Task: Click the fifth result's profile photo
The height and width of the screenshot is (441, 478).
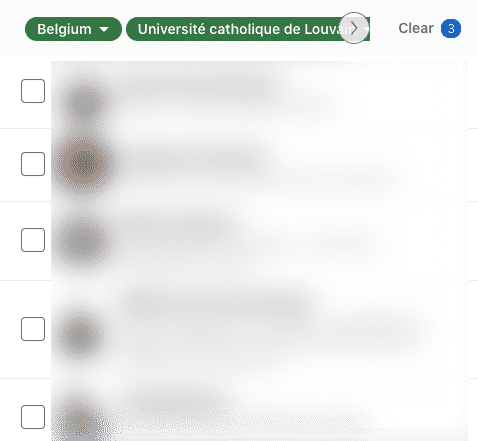Action: click(x=79, y=423)
